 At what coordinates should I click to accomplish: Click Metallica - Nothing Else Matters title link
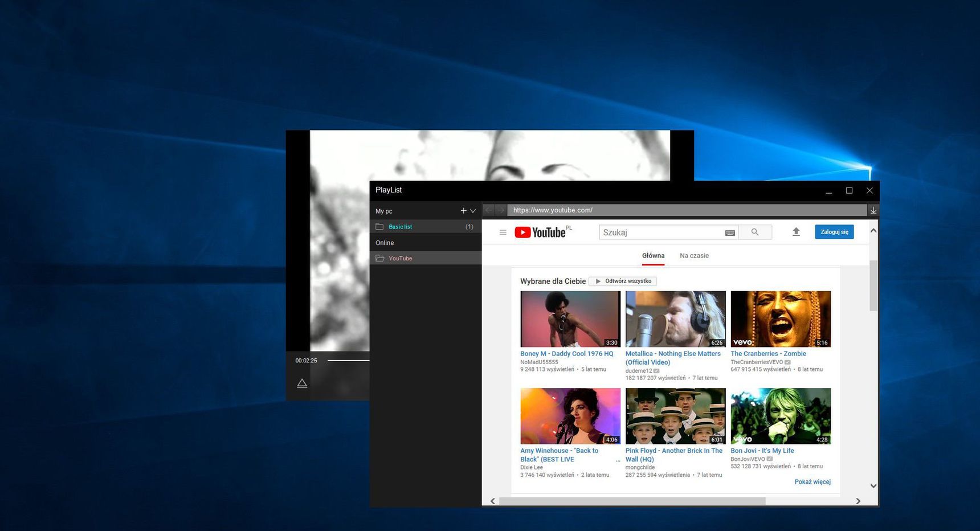[x=673, y=358]
